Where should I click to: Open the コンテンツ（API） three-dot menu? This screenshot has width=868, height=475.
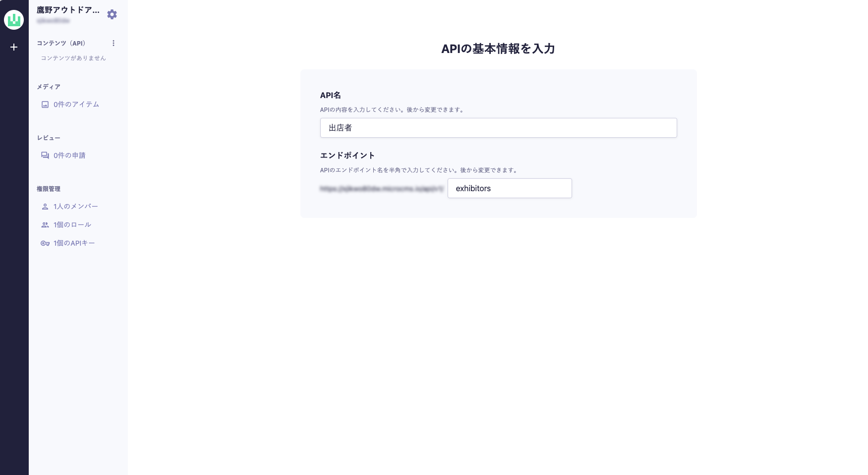[114, 43]
